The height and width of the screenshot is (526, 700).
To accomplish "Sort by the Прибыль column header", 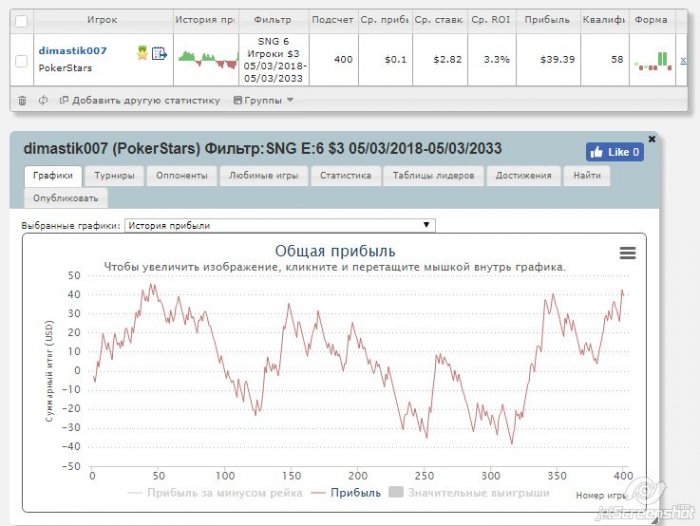I will click(548, 20).
